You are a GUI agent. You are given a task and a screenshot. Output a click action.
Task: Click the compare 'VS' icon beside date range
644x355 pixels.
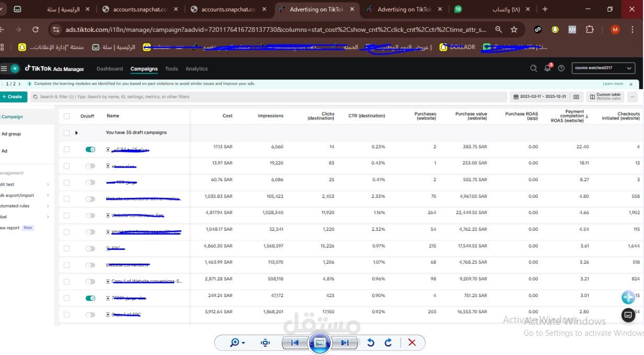point(576,97)
